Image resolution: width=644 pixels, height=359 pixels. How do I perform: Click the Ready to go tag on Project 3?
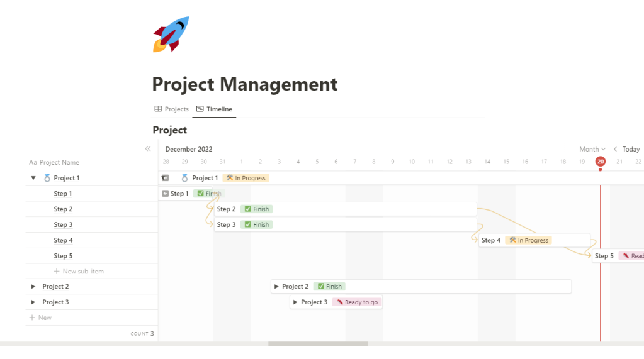click(x=357, y=302)
